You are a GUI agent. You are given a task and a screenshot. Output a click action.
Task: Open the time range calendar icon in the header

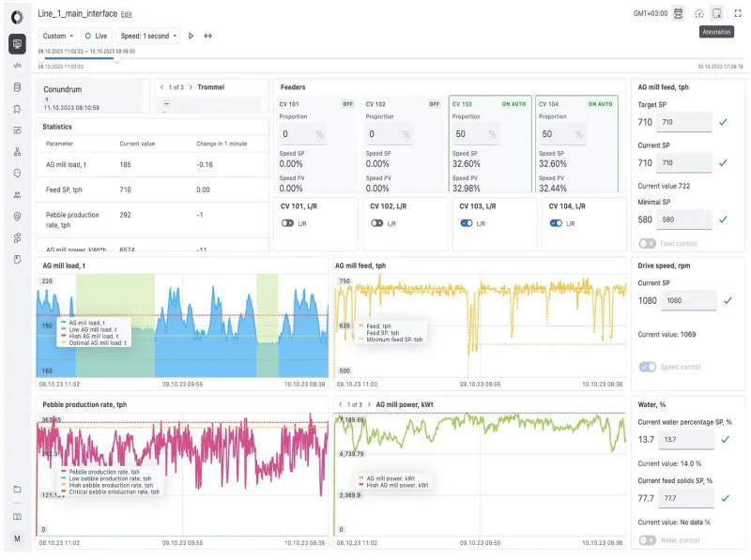coord(678,13)
